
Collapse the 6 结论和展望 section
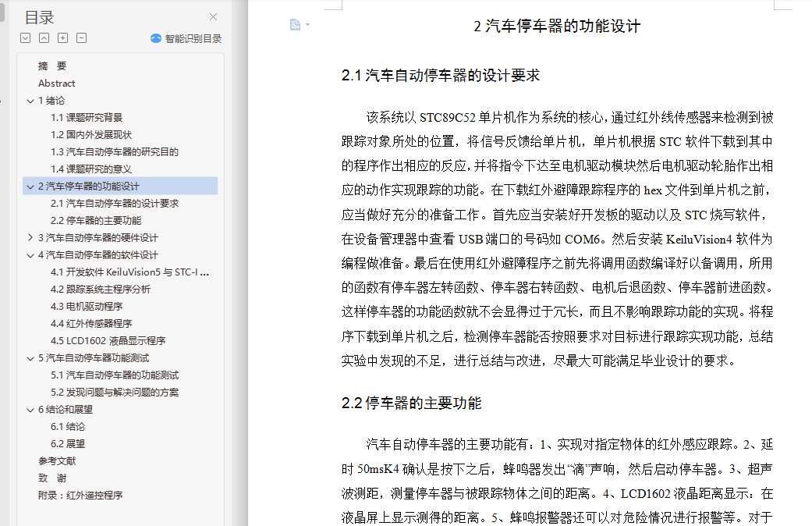tap(30, 410)
